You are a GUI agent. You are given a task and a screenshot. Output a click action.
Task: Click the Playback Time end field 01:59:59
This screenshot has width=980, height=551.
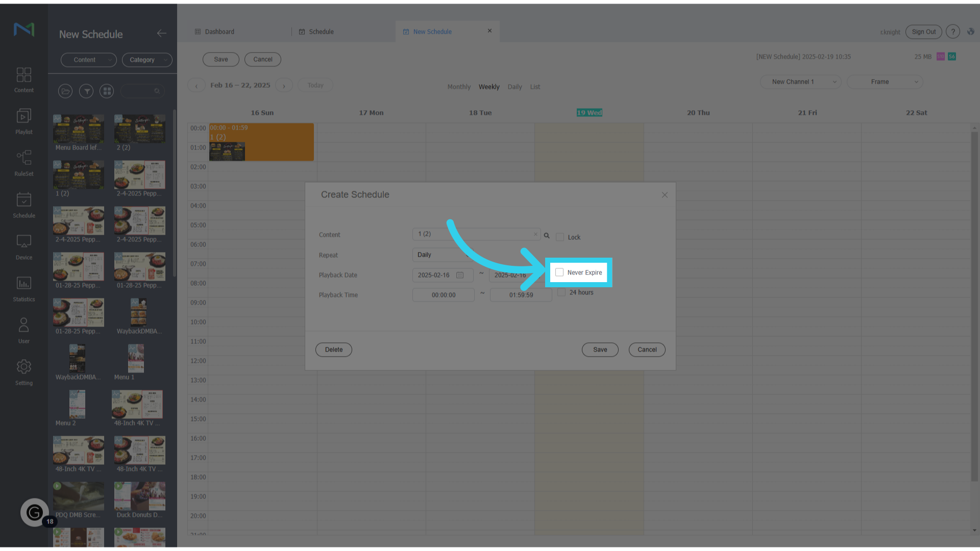point(521,295)
